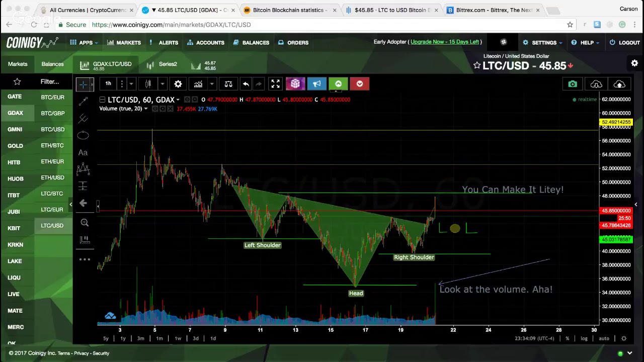Image resolution: width=644 pixels, height=362 pixels.
Task: Click the green up-arrow buy button
Action: [338, 84]
